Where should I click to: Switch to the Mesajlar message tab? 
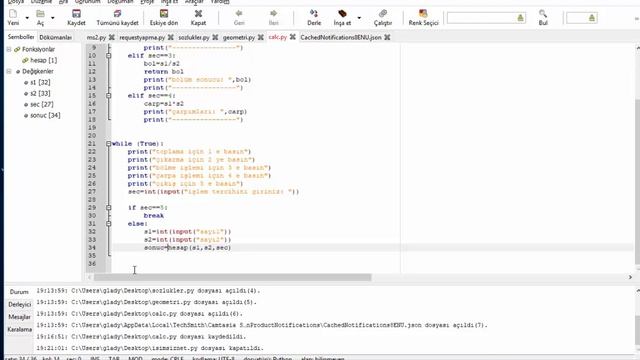(19, 317)
